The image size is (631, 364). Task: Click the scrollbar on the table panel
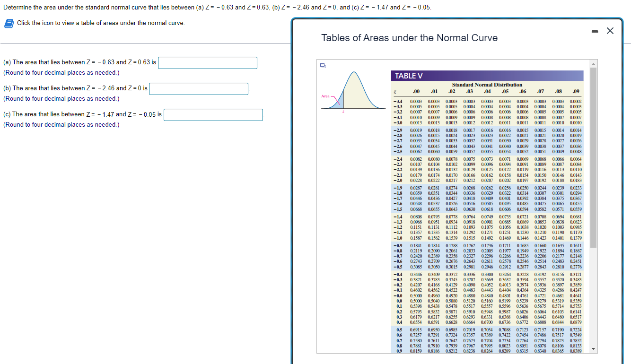(592, 189)
